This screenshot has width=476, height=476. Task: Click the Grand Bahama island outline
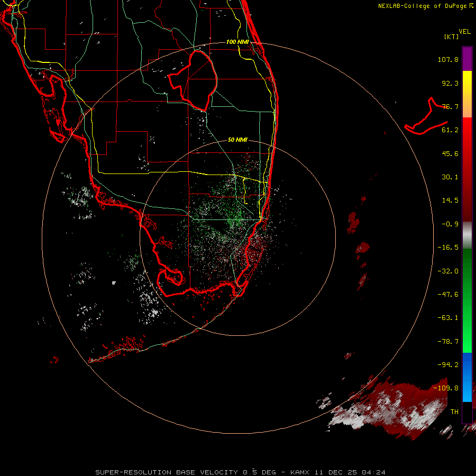coord(426,116)
